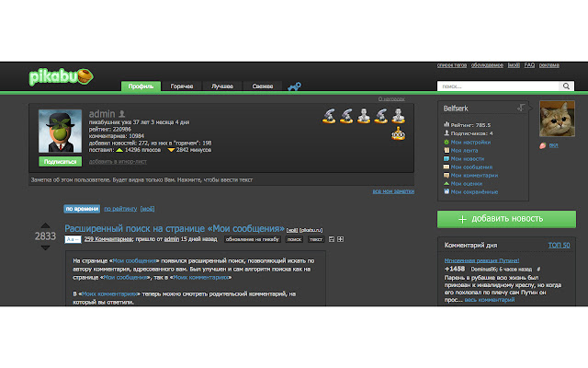The height and width of the screenshot is (368, 588).
Task: Click the save icon next to the tags
Action: [x=332, y=239]
